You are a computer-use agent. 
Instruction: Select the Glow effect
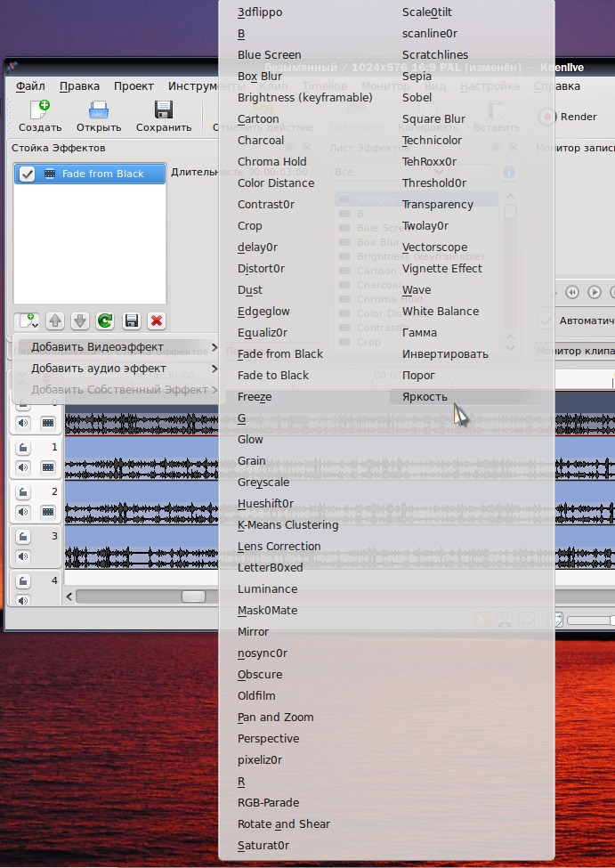250,440
